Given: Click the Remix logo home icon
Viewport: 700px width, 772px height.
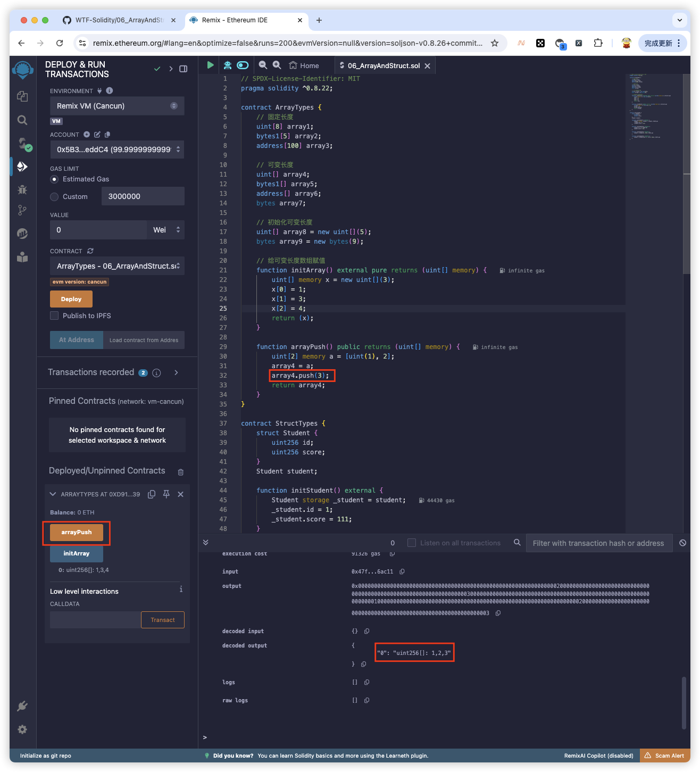Looking at the screenshot, I should pos(23,70).
